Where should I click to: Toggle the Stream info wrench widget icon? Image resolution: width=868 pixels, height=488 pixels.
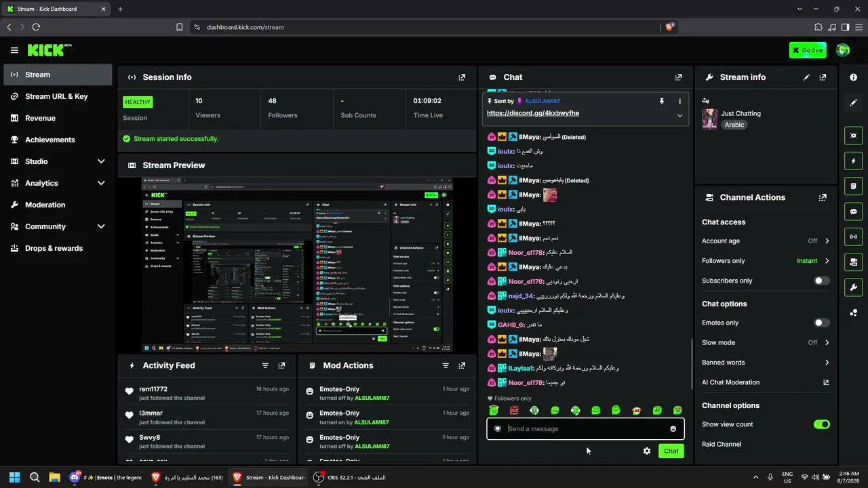pos(853,287)
